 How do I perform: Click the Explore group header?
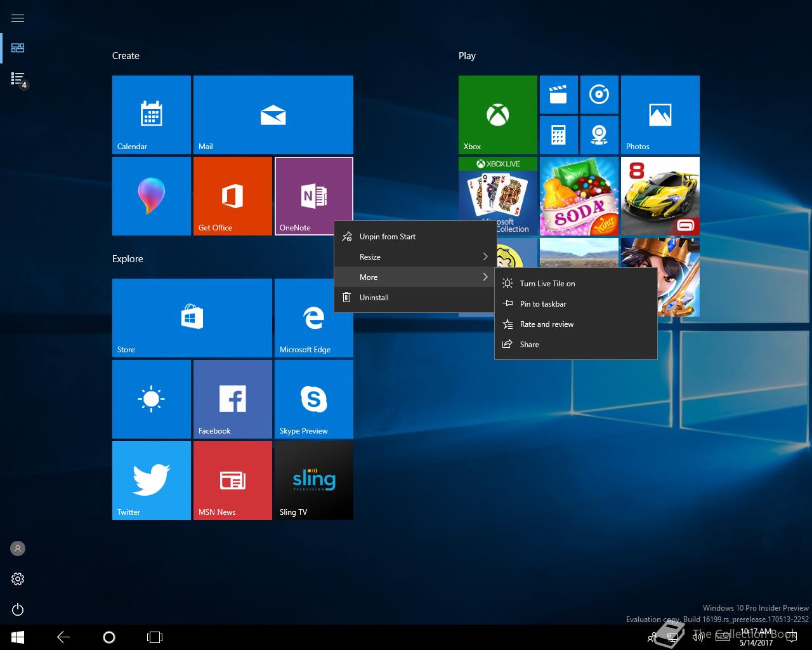click(128, 259)
